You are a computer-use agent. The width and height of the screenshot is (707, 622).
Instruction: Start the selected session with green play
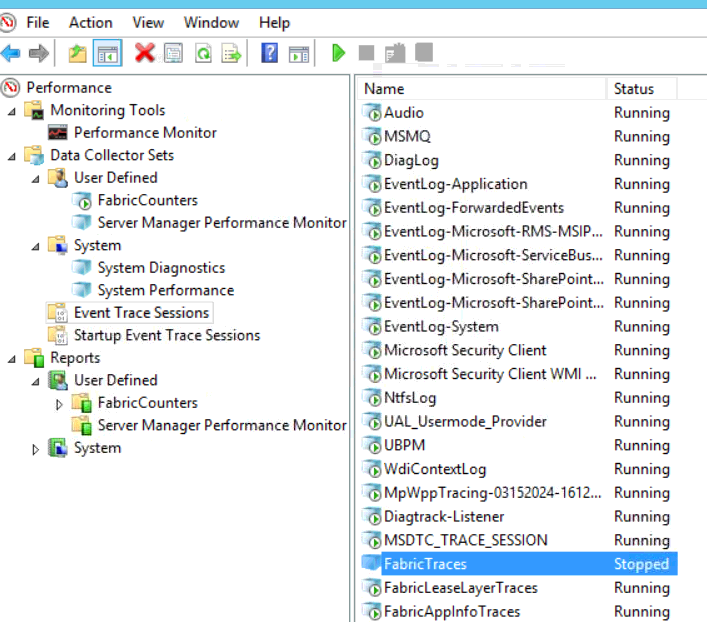(338, 53)
